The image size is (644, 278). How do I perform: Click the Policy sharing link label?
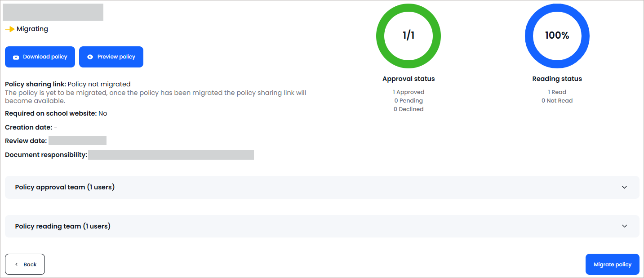(36, 84)
